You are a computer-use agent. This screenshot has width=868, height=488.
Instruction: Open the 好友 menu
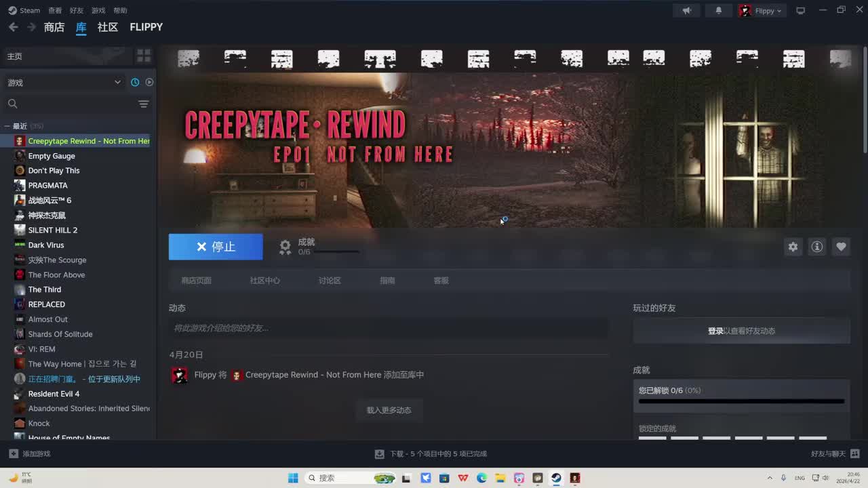[77, 11]
